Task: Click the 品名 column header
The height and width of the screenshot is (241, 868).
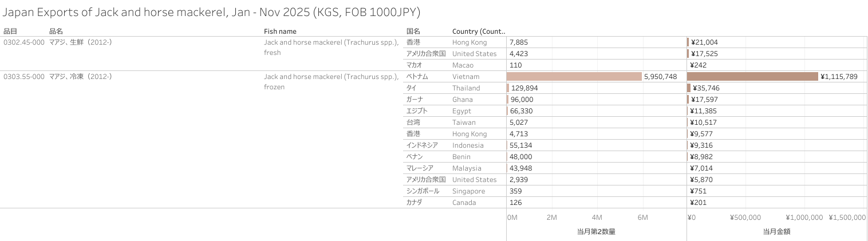Action: point(56,31)
